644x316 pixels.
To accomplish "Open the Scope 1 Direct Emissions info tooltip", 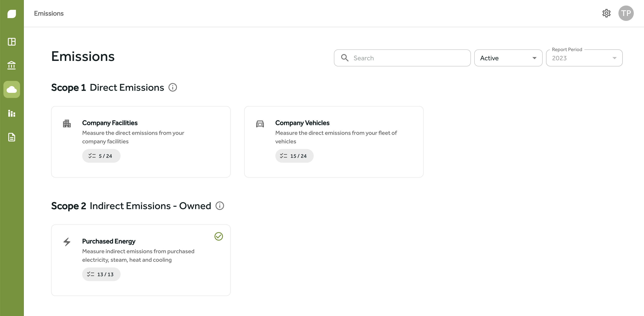I will 173,88.
